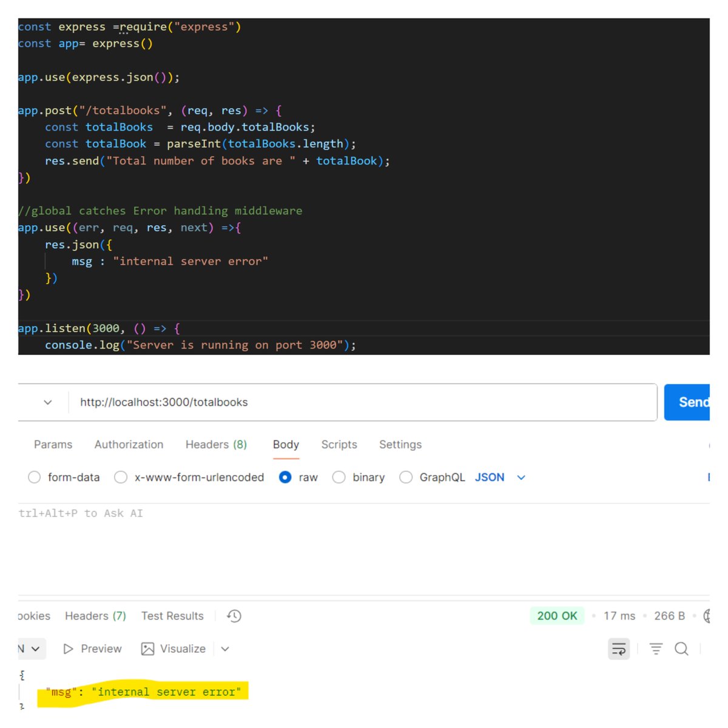Select the binary body type radio

[339, 477]
